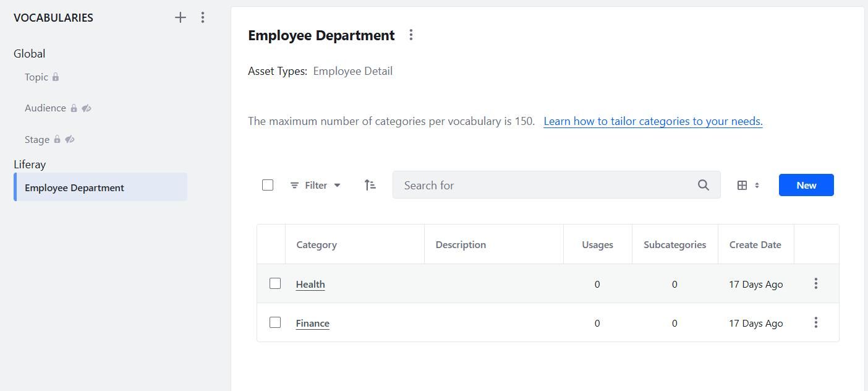868x391 pixels.
Task: Open Vocabularies panel kebab menu
Action: pos(203,17)
